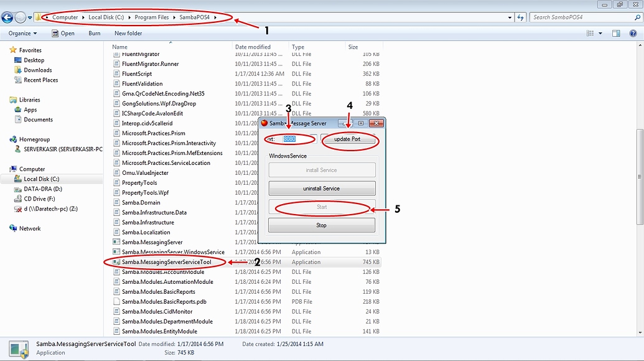
Task: Click the uninstall Service button
Action: pos(321,188)
